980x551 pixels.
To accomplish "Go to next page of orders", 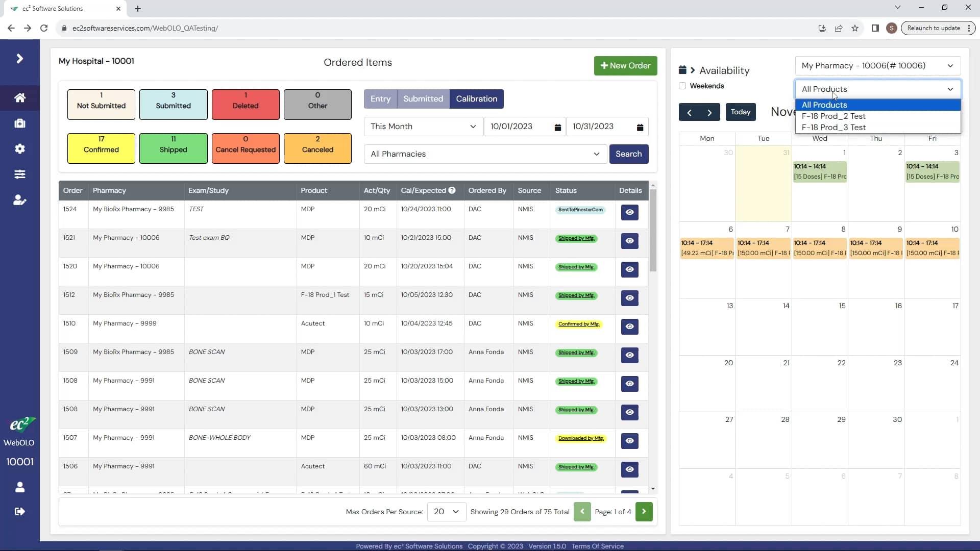I will pos(644,512).
